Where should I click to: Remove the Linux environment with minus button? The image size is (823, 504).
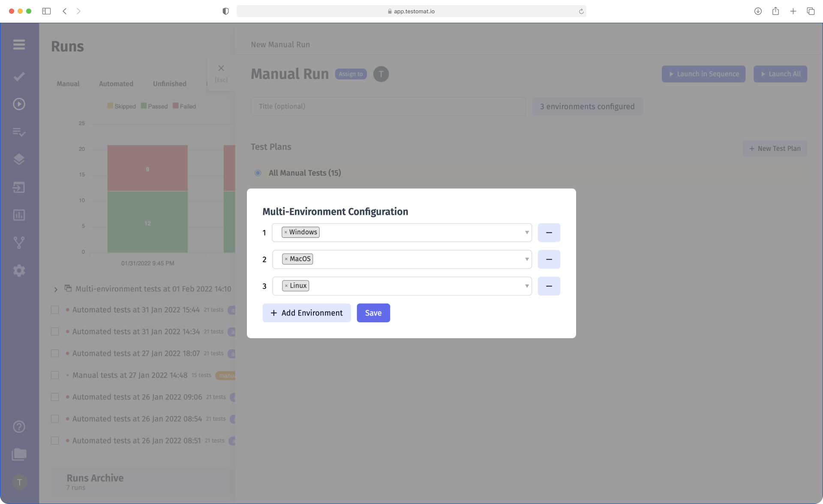click(549, 286)
